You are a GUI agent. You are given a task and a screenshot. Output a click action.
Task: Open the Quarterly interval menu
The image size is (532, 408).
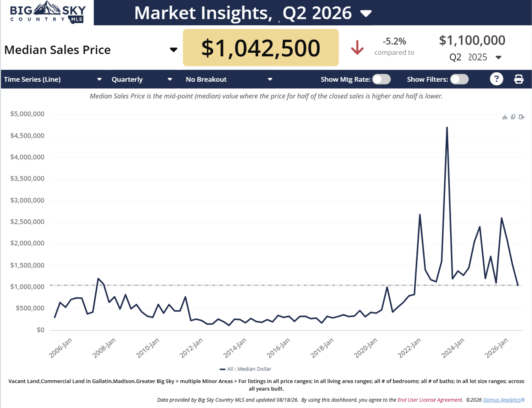coord(142,79)
